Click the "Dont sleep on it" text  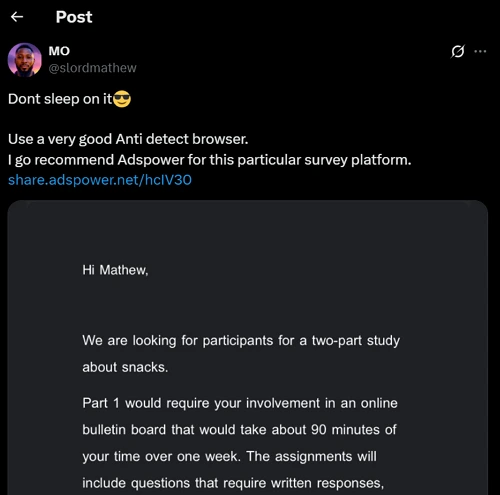click(60, 99)
